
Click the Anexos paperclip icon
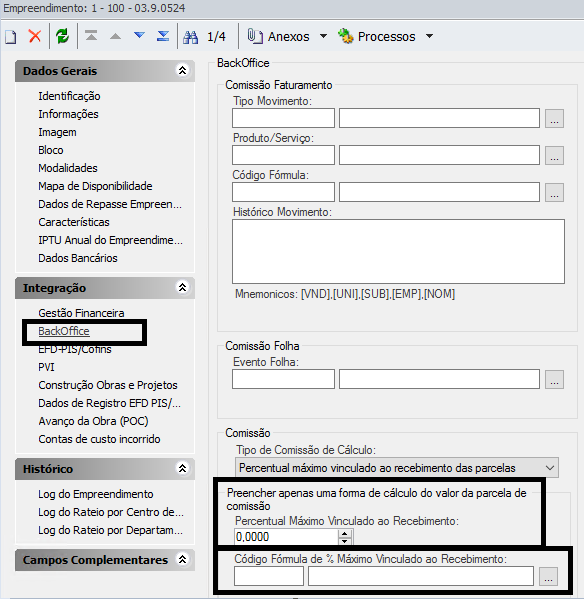(x=255, y=36)
